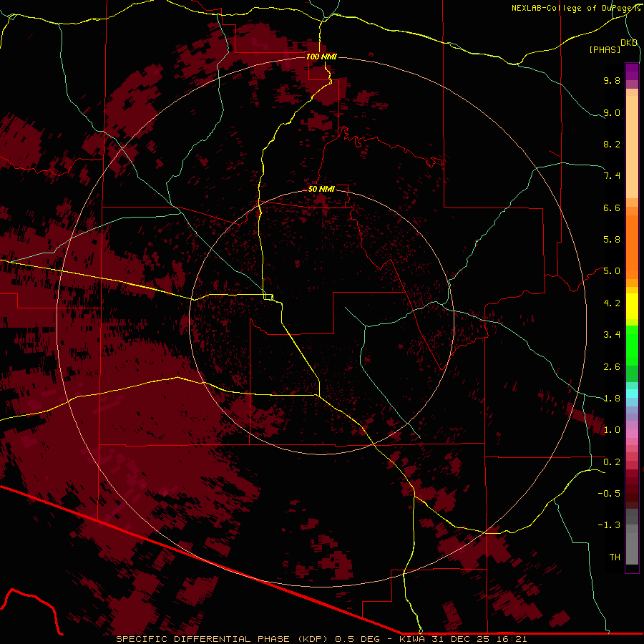Click the -1.3 scale value
The width and height of the screenshot is (644, 644).
(x=609, y=525)
